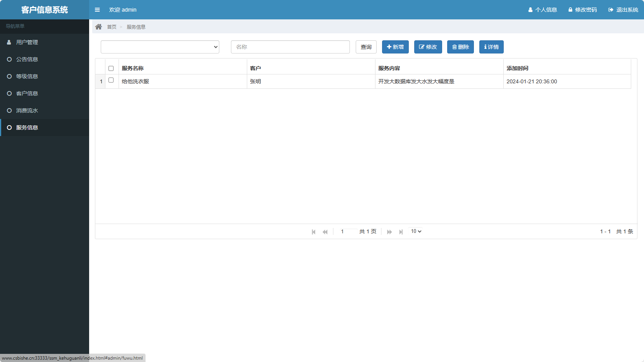Open the page size dropdown showing 10
Screen dimensions: 644x362
[415, 231]
